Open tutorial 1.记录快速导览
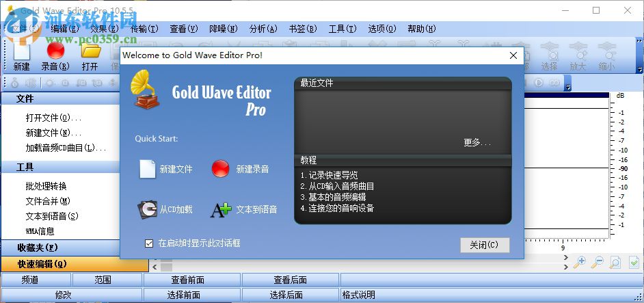644x303 pixels. (329, 175)
